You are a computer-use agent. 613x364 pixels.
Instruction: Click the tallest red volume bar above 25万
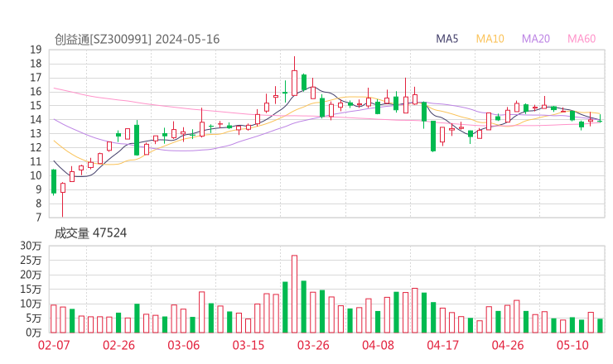click(x=294, y=294)
